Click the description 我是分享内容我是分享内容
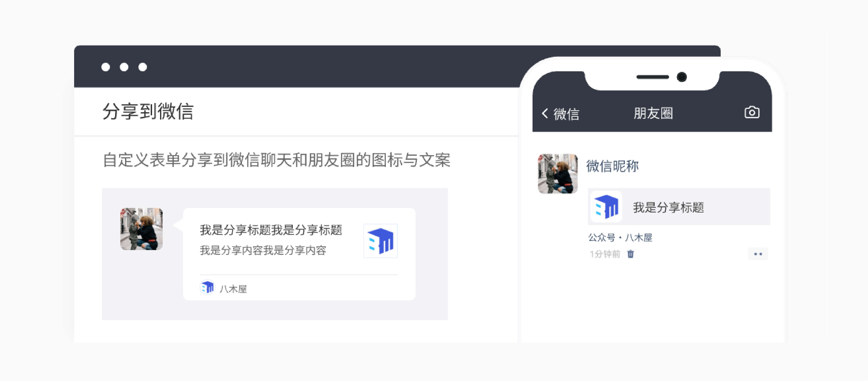The width and height of the screenshot is (868, 381). 263,250
